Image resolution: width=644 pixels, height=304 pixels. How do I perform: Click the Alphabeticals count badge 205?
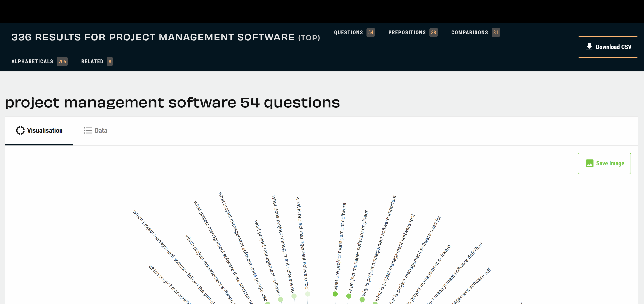62,61
